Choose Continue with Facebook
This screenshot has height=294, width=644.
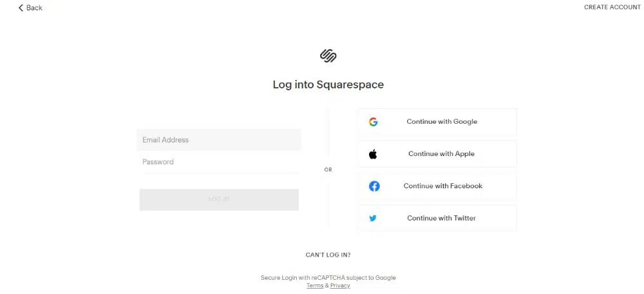tap(442, 186)
